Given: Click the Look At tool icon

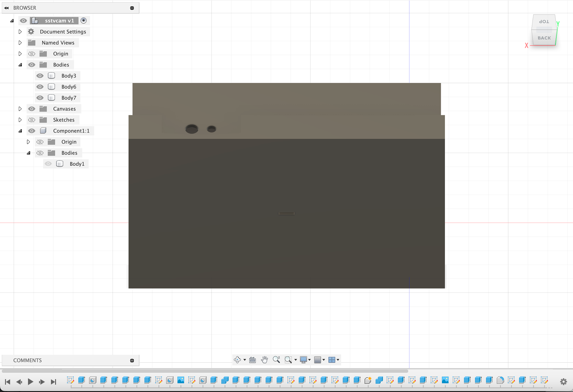Looking at the screenshot, I should point(252,360).
